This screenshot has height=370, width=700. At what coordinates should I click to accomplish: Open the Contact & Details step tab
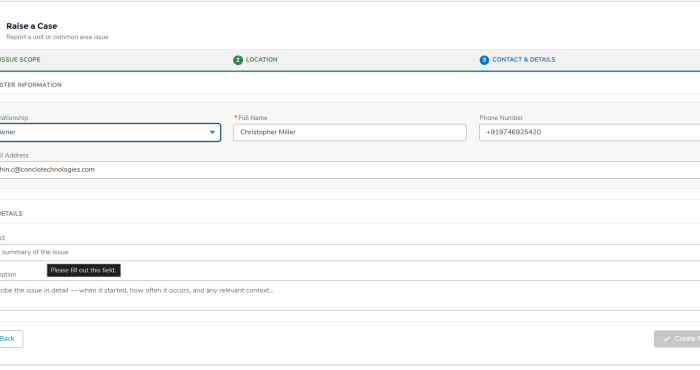pyautogui.click(x=517, y=60)
